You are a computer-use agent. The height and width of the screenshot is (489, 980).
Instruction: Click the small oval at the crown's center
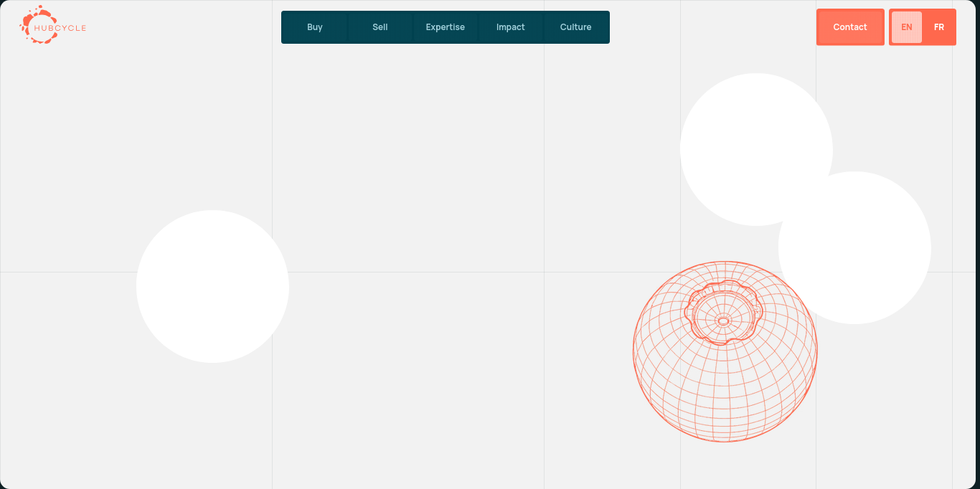pyautogui.click(x=723, y=321)
